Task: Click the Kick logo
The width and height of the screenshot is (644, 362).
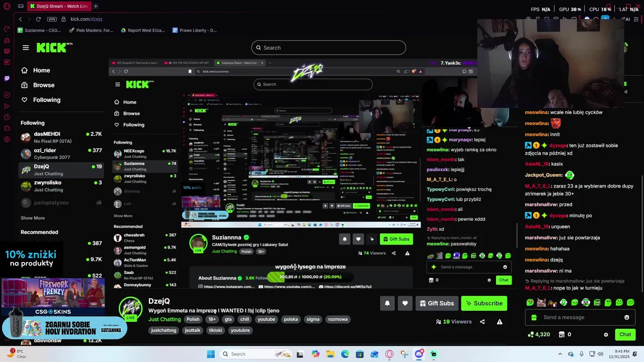Action: click(54, 48)
